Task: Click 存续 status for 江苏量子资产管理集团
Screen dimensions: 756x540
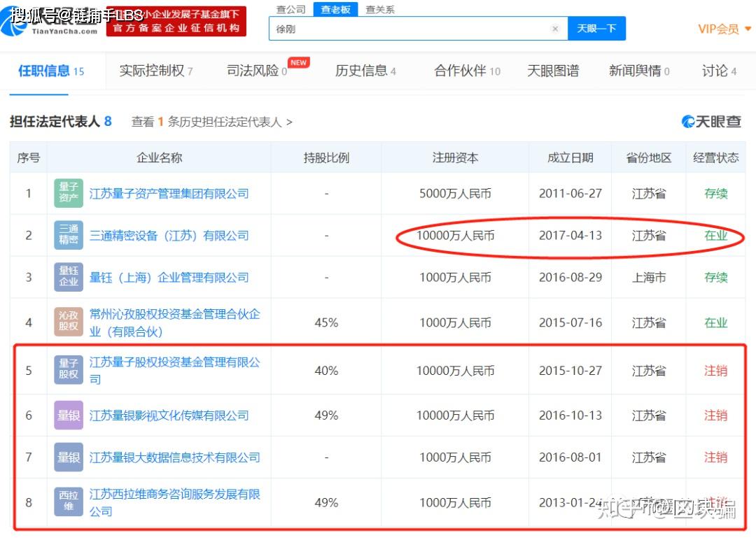Action: tap(716, 194)
